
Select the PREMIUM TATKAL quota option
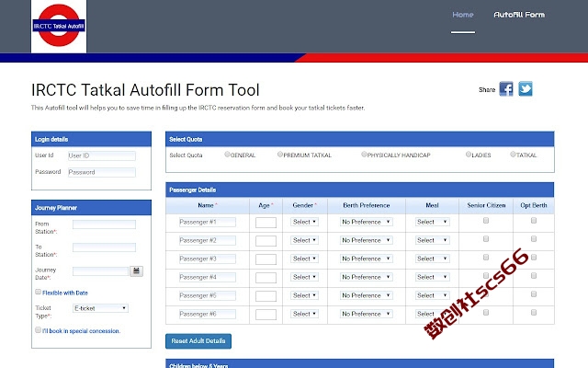tap(279, 154)
